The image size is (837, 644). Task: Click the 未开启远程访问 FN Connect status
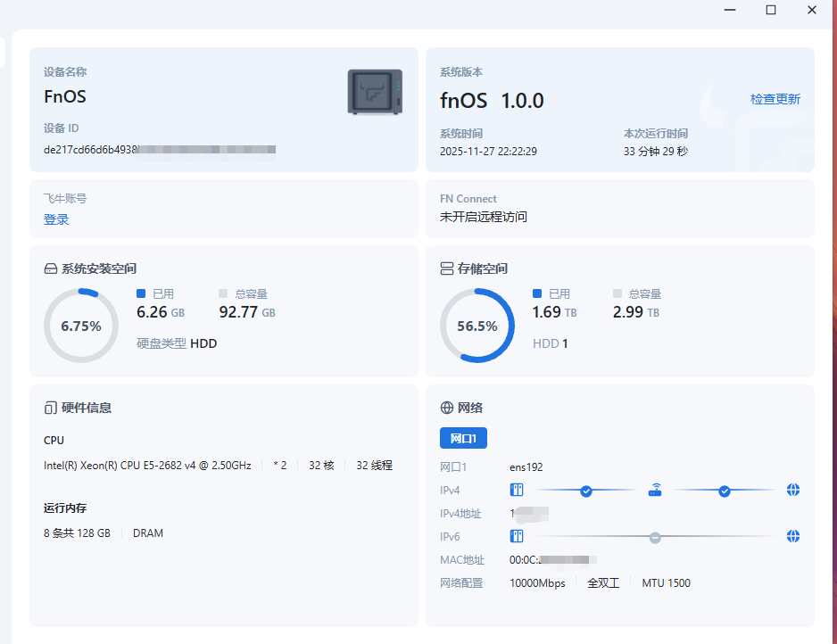coord(483,217)
